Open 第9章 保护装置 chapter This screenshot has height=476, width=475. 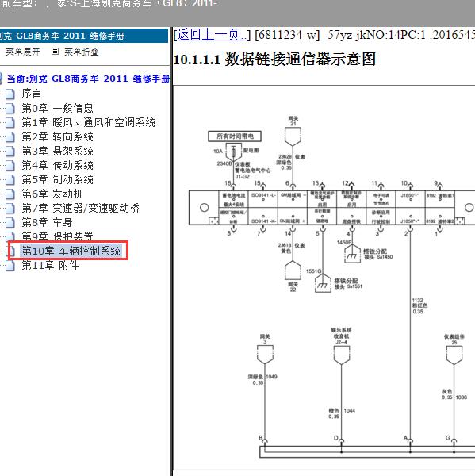57,236
